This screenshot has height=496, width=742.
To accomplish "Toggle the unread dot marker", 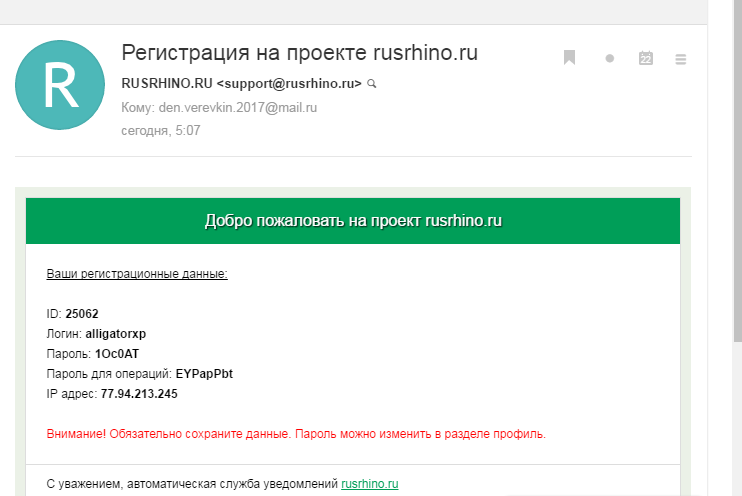I will point(609,59).
